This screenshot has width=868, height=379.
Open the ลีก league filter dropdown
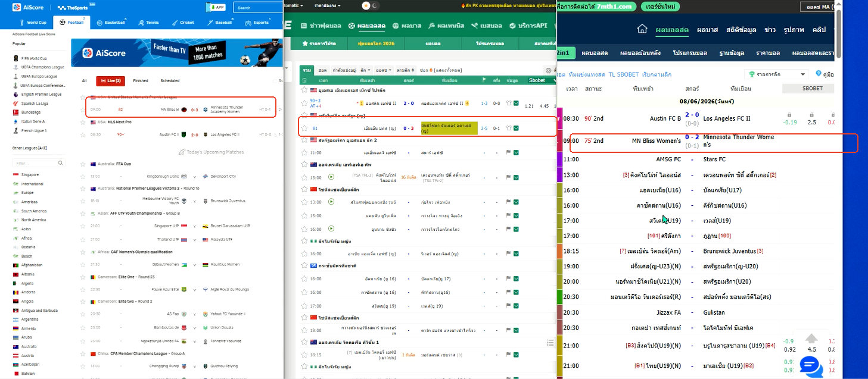(x=365, y=70)
